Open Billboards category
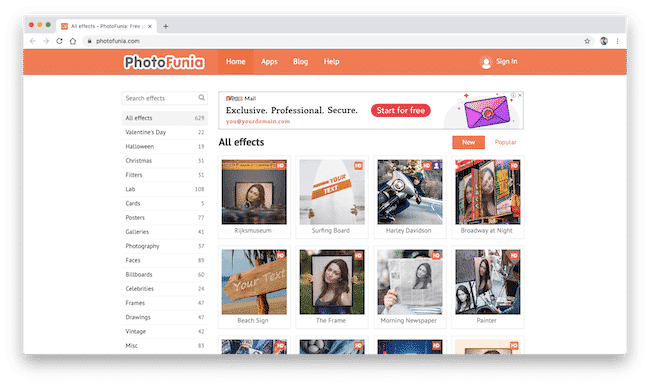The width and height of the screenshot is (650, 385). pyautogui.click(x=165, y=274)
